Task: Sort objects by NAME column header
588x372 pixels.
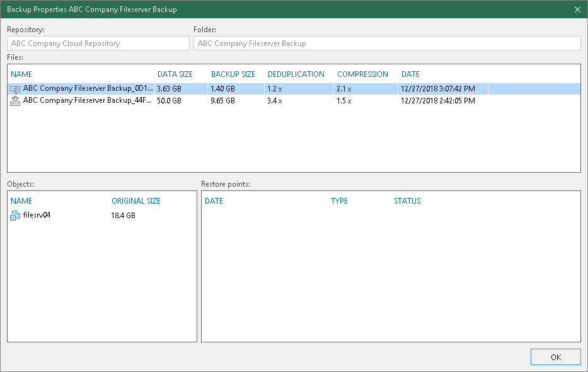Action: (x=21, y=201)
